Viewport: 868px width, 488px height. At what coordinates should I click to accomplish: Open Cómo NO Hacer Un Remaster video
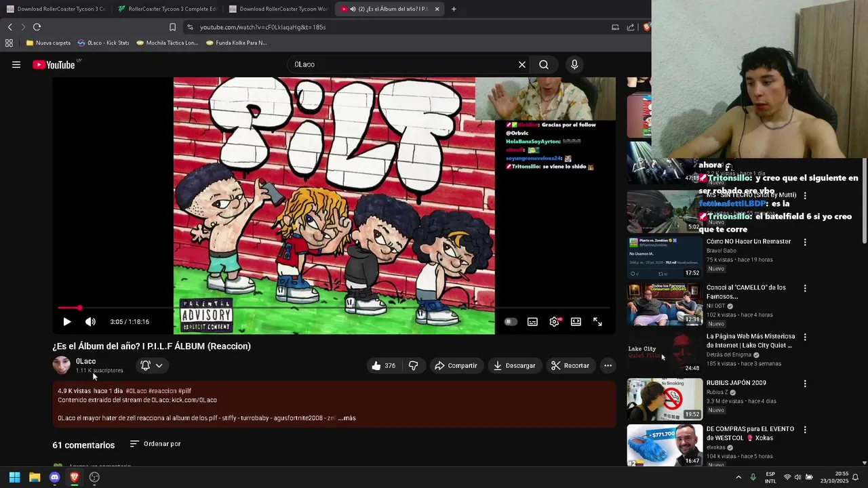(749, 241)
